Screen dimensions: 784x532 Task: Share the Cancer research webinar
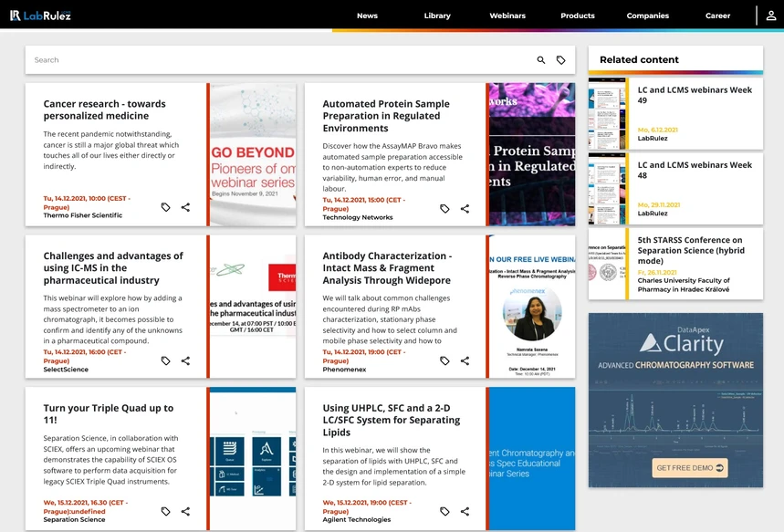pyautogui.click(x=185, y=207)
